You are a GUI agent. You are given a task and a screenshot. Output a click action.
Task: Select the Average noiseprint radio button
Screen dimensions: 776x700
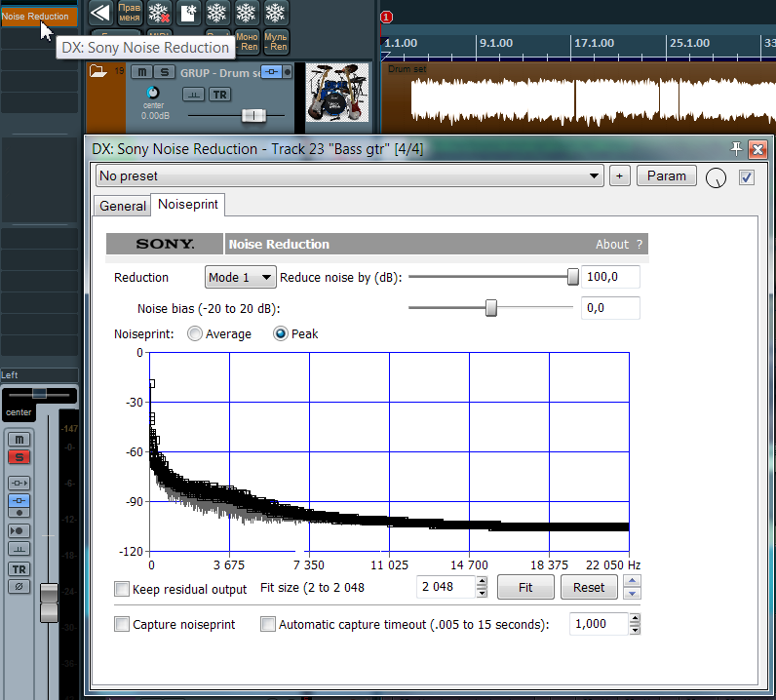195,334
